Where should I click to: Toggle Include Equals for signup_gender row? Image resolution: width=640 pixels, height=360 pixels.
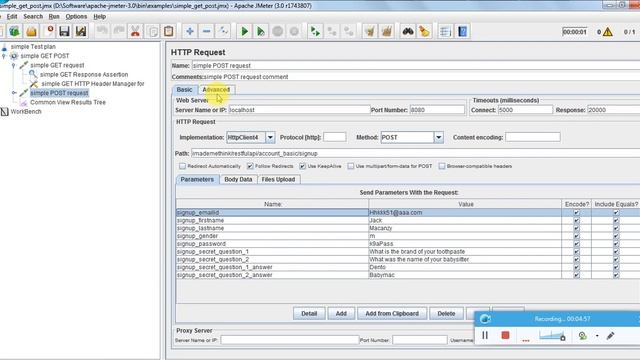(x=616, y=236)
